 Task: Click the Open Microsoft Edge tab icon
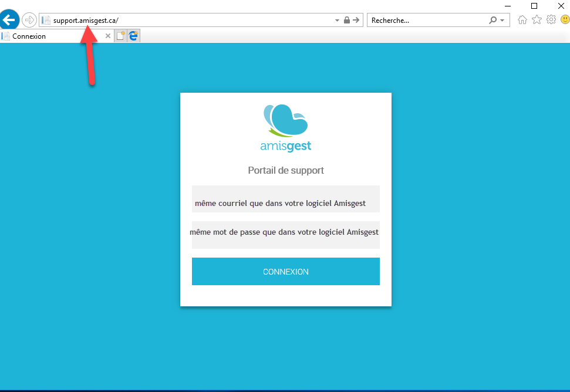point(133,36)
